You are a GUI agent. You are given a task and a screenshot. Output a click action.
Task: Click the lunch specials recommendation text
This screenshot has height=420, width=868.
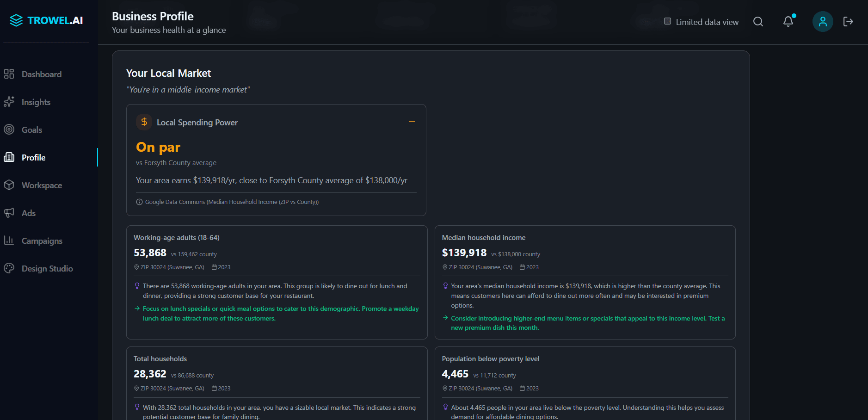tap(281, 314)
